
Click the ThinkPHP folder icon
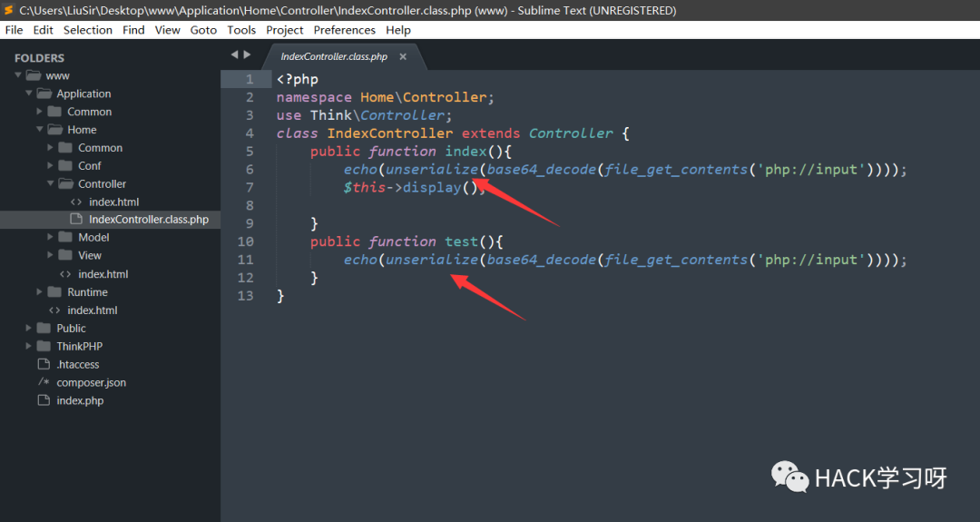coord(44,346)
